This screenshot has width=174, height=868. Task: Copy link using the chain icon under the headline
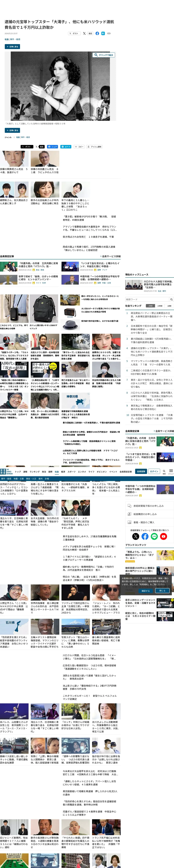click(x=109, y=33)
